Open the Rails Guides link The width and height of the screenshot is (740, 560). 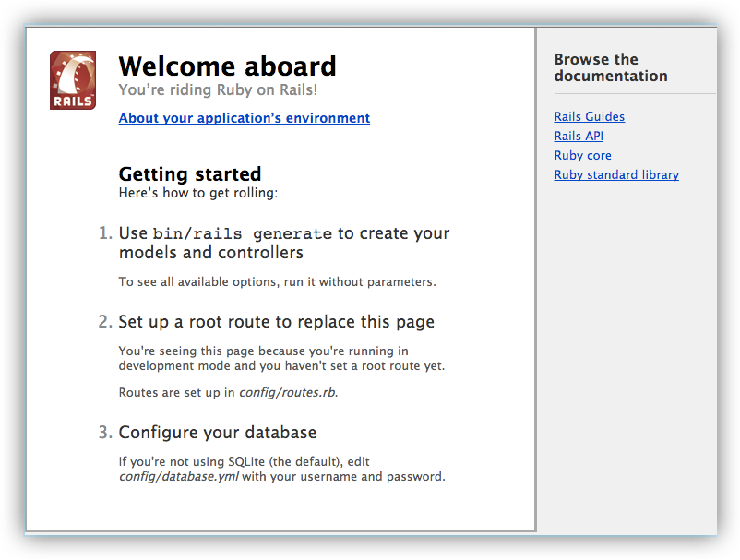589,116
